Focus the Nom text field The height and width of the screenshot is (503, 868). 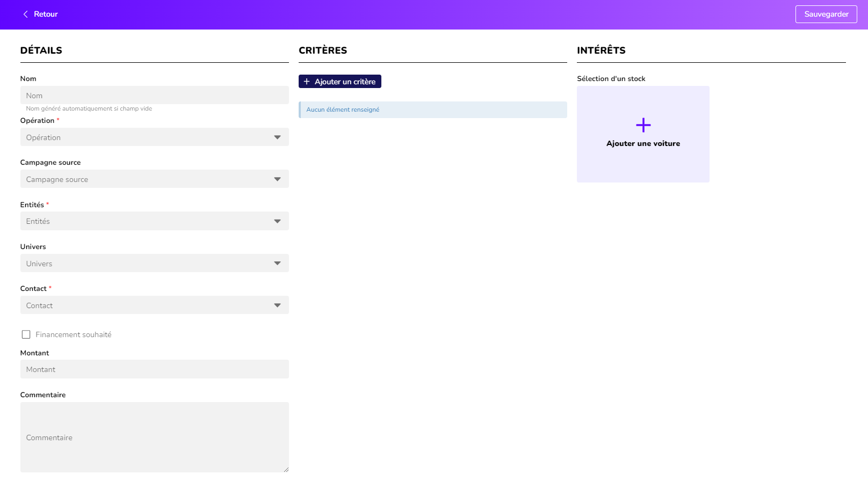click(154, 96)
